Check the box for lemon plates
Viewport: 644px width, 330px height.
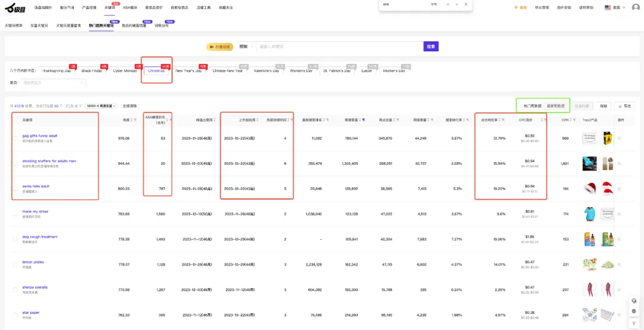pos(15,265)
